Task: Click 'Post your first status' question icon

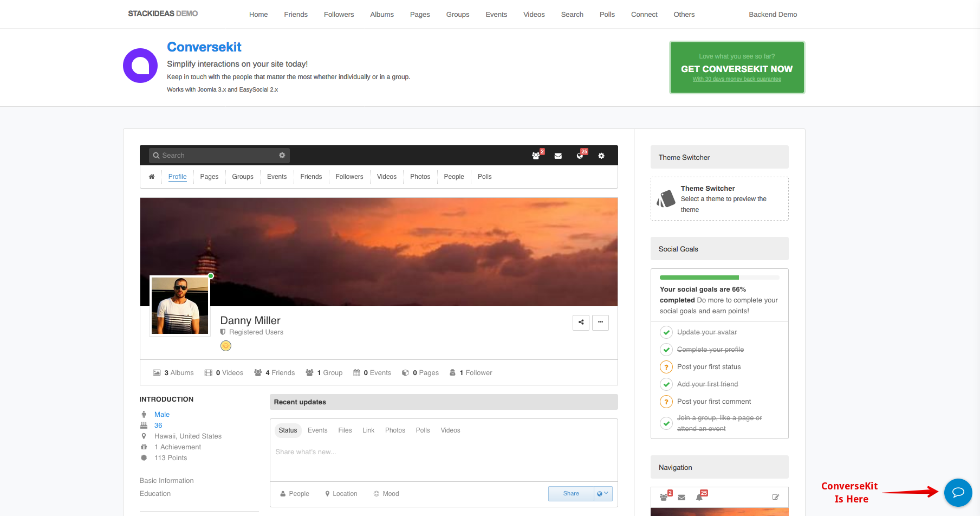Action: pos(666,367)
